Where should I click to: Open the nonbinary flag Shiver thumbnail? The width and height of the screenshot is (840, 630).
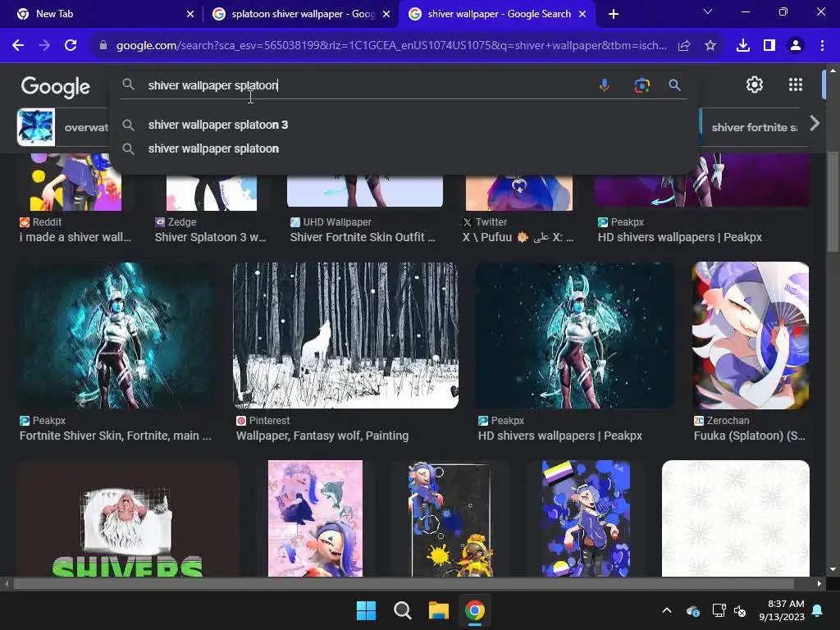[586, 518]
